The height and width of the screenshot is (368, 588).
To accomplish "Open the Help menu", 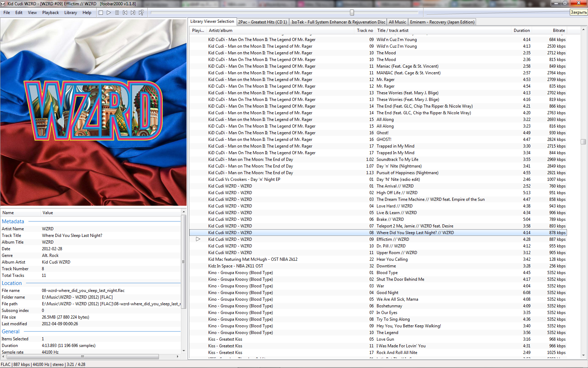I will tap(87, 13).
